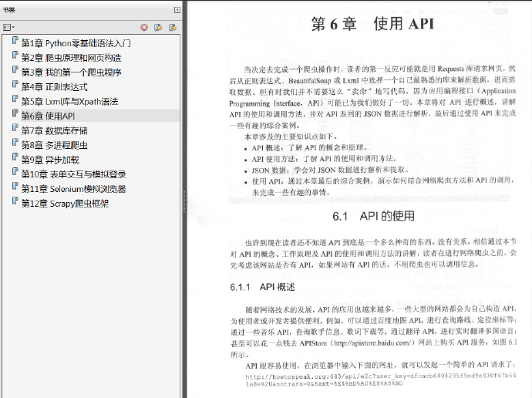The height and width of the screenshot is (398, 532).
Task: Click the bookmark icon beside 第1章
Action: pyautogui.click(x=15, y=40)
